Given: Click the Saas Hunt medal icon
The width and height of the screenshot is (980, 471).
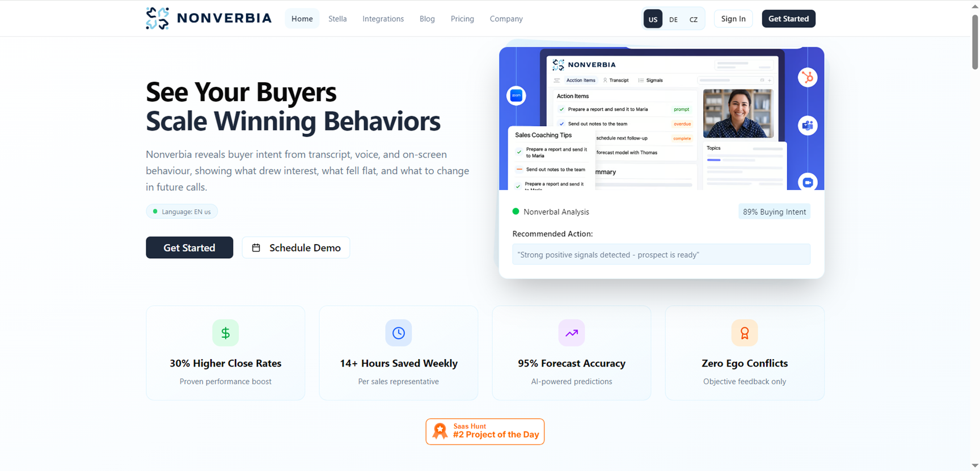Looking at the screenshot, I should pos(440,431).
